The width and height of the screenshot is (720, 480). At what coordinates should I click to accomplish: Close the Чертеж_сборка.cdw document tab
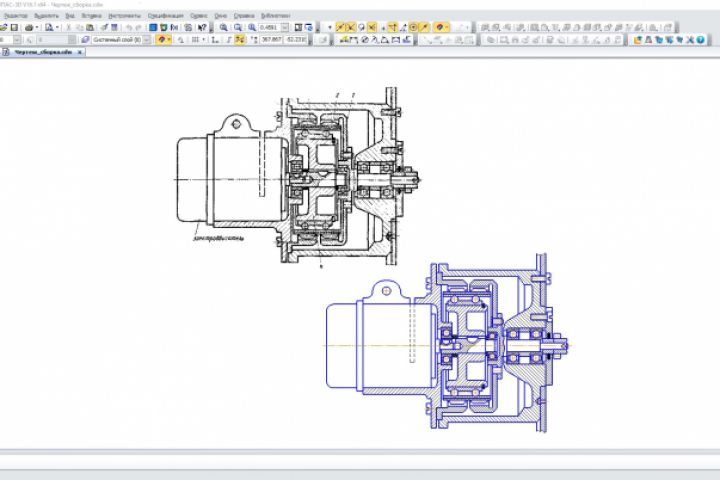tap(79, 52)
